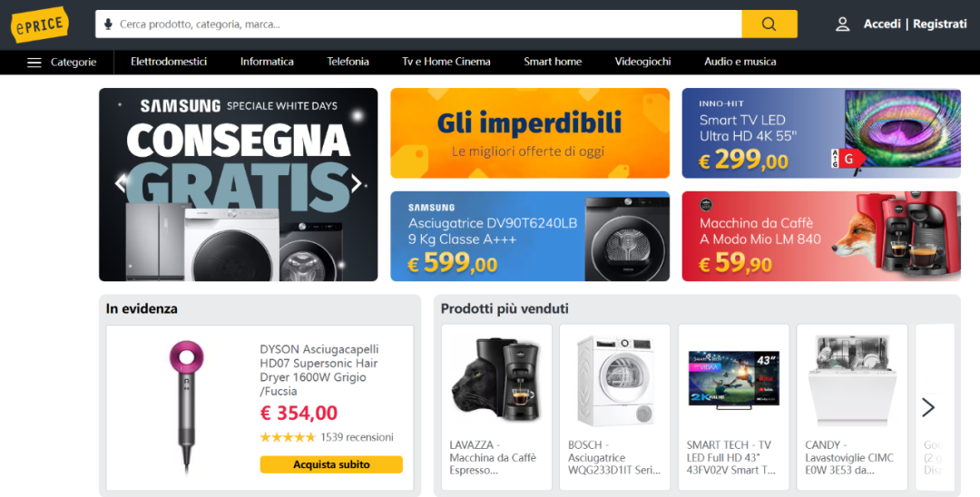Open the Videogiochi section
Image resolution: width=980 pixels, height=497 pixels.
642,62
